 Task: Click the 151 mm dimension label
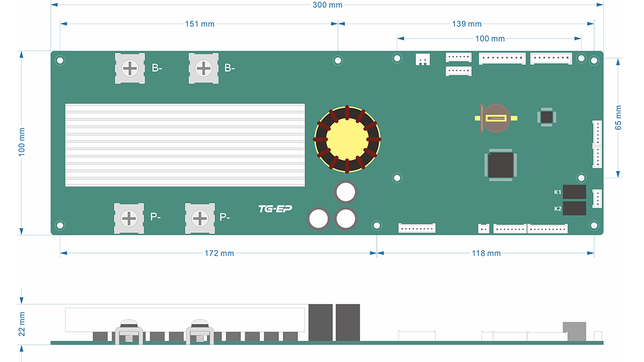tap(200, 24)
